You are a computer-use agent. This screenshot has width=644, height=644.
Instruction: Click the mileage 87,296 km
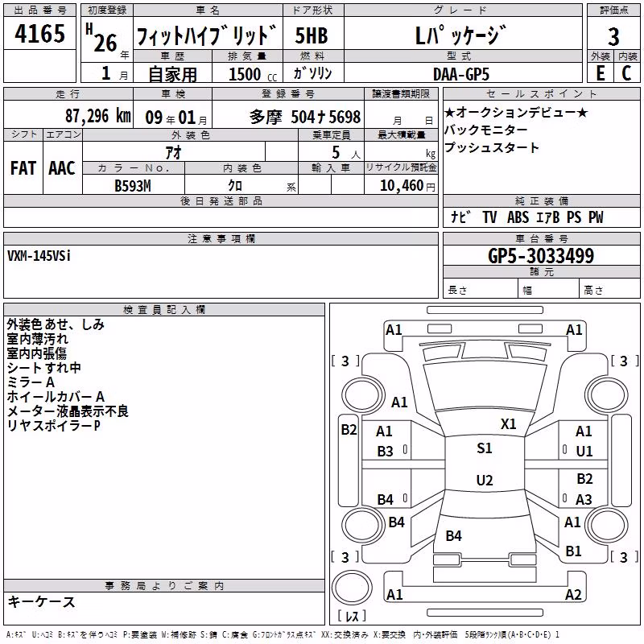click(97, 116)
